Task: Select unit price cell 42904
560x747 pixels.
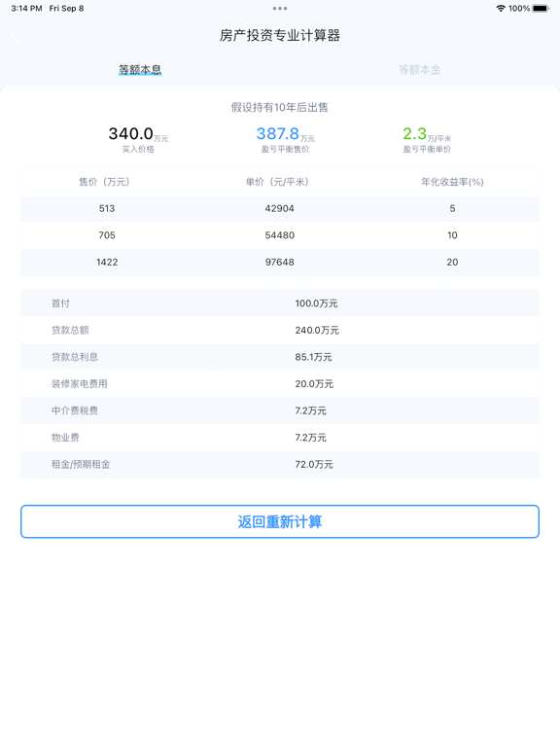Action: point(280,209)
